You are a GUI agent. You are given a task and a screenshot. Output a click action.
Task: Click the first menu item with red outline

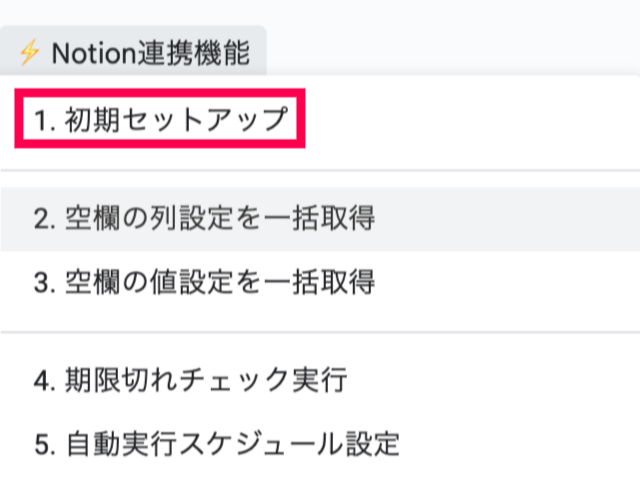tap(160, 121)
